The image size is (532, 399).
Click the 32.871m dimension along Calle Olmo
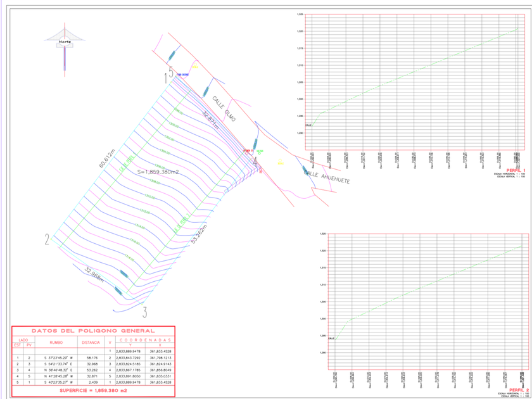tap(211, 120)
